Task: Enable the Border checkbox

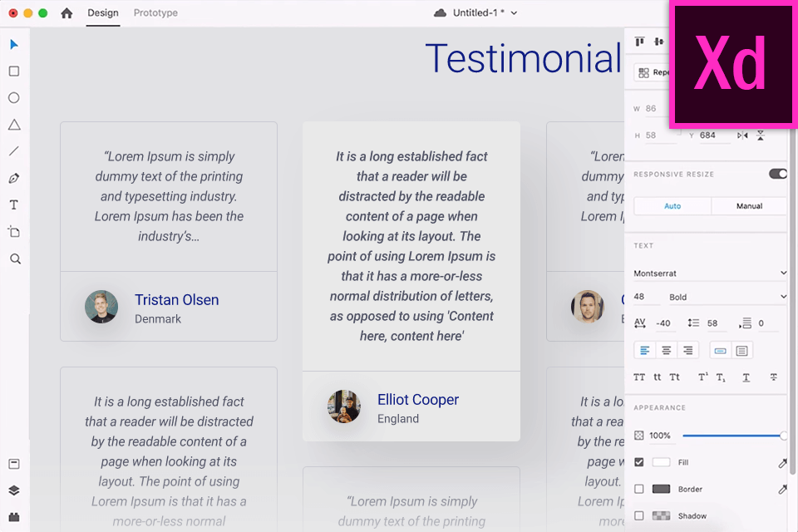Action: tap(639, 489)
